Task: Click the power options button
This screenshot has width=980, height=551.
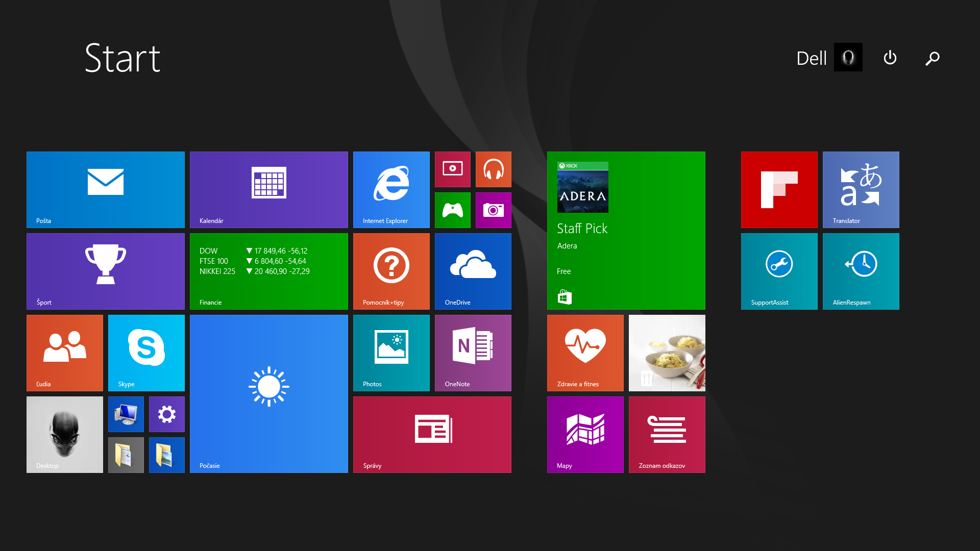Action: click(x=890, y=58)
